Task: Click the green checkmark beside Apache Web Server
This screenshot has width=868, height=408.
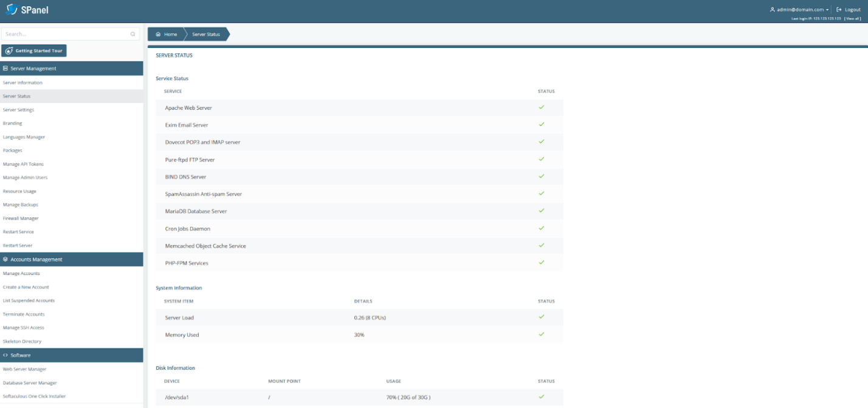Action: click(541, 107)
